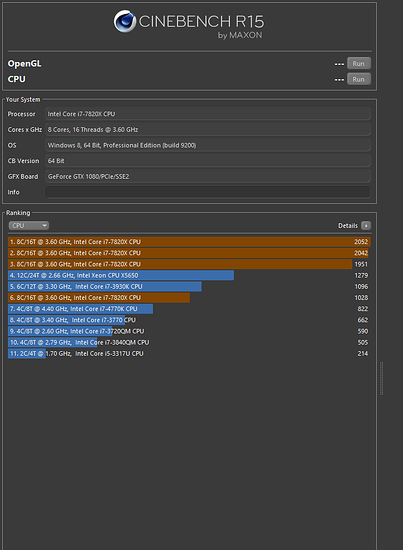Viewport: 403px width, 550px height.
Task: Click the dotted panel splitter handle
Action: click(x=382, y=378)
